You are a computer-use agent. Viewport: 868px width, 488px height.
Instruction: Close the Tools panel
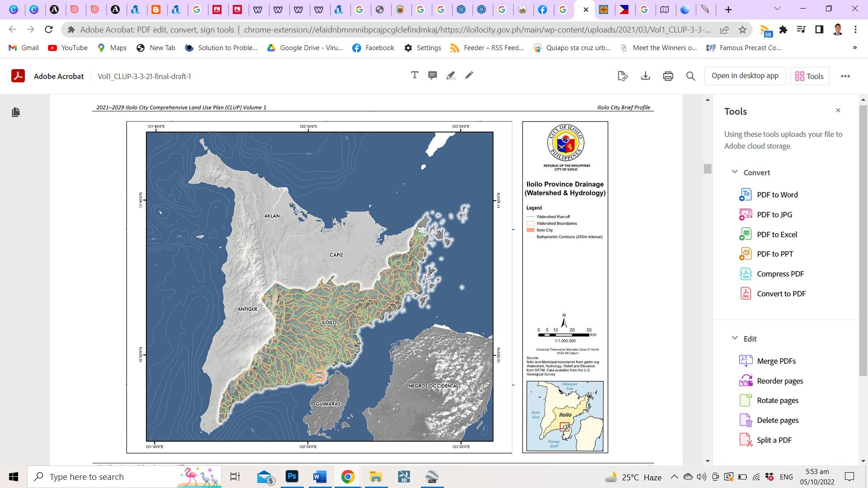(x=838, y=111)
